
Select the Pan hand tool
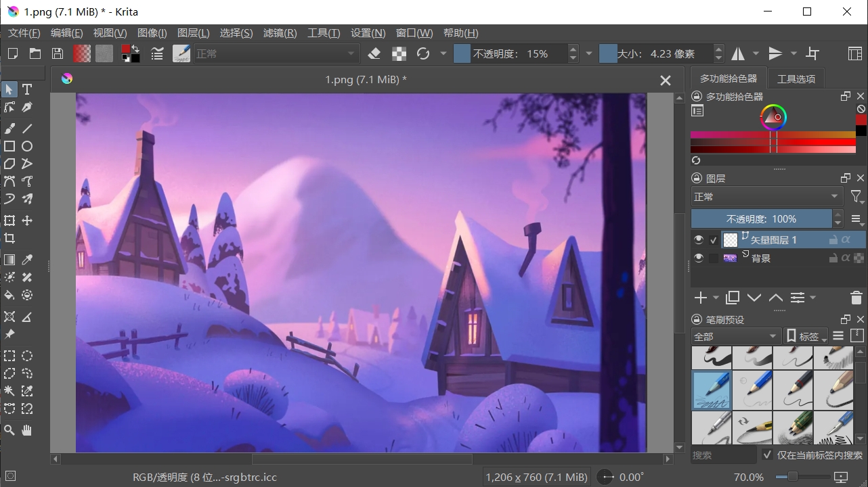(27, 430)
